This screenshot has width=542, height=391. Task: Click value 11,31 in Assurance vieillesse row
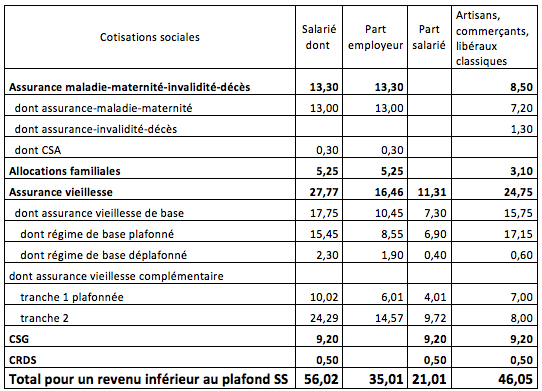(432, 192)
